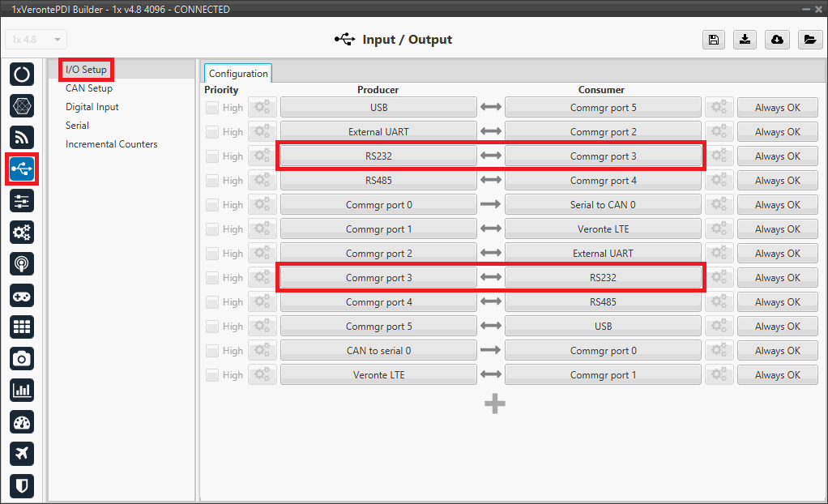Enable High priority for USB producer row

[x=212, y=108]
